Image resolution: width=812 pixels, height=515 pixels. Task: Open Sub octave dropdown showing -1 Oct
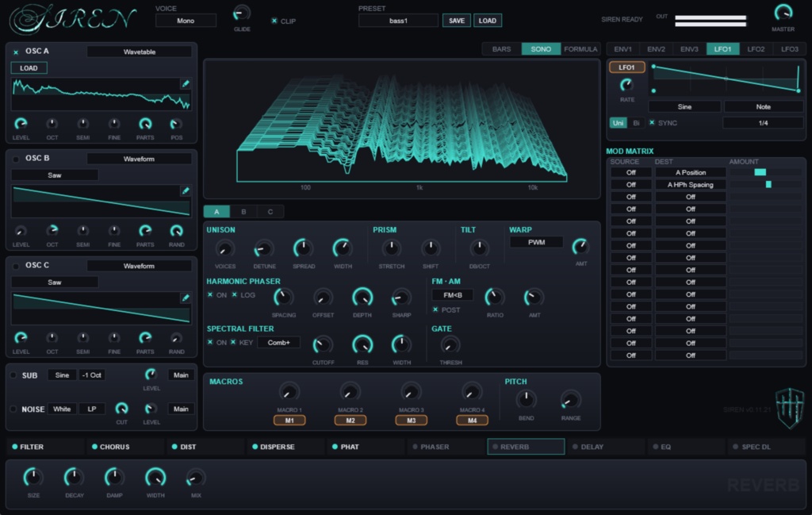[x=92, y=375]
